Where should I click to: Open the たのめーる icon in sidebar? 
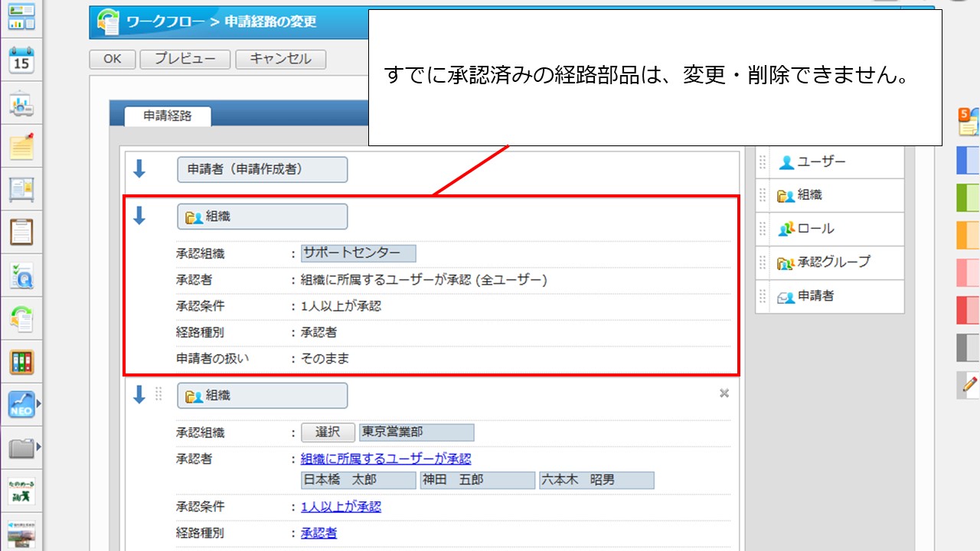(x=21, y=491)
